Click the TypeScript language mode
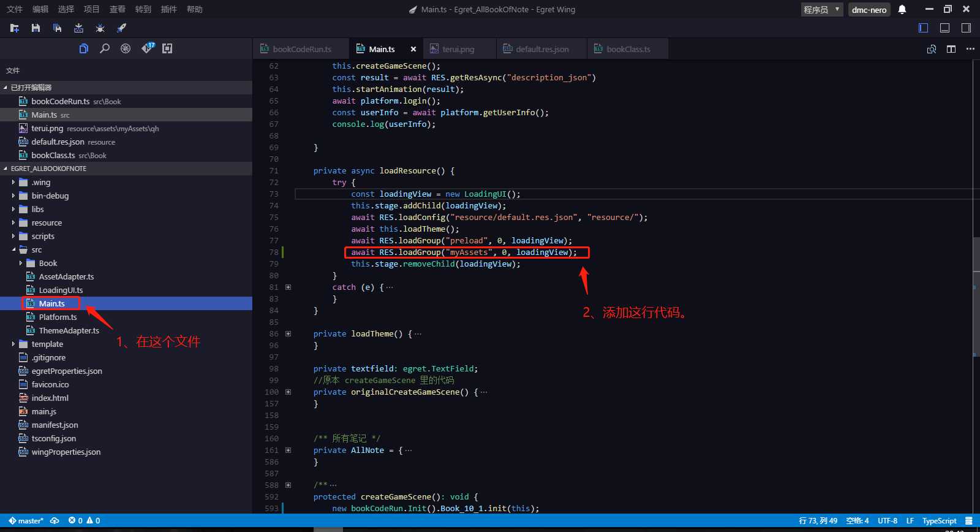 [x=939, y=520]
